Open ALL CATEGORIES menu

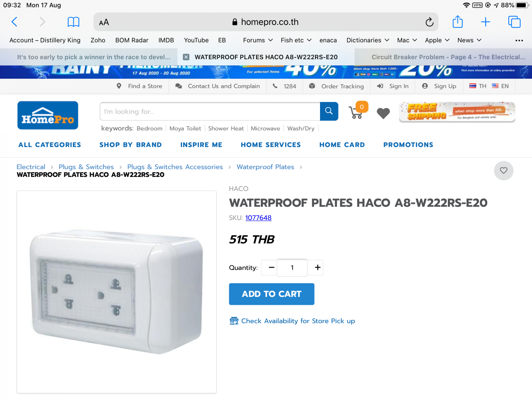pyautogui.click(x=50, y=145)
